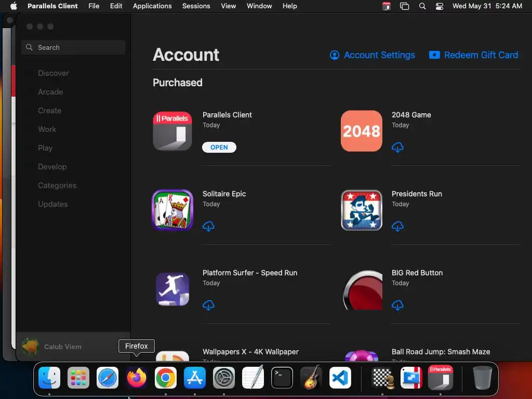This screenshot has height=399, width=532.
Task: Select Create in App Store sidebar
Action: 49,111
